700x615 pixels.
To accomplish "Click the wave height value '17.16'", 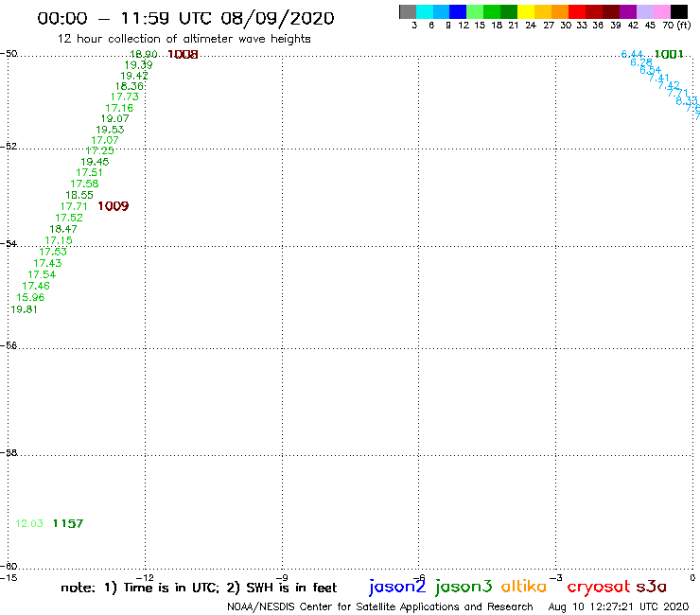I will click(119, 108).
